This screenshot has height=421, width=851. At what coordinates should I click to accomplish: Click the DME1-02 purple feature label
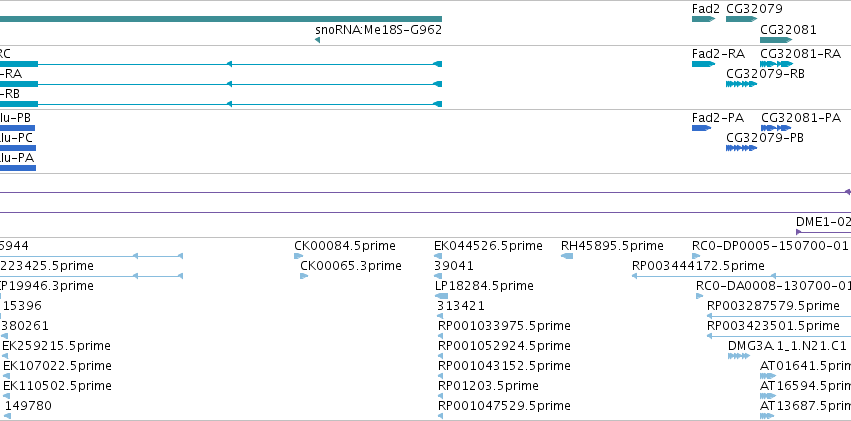tap(823, 221)
